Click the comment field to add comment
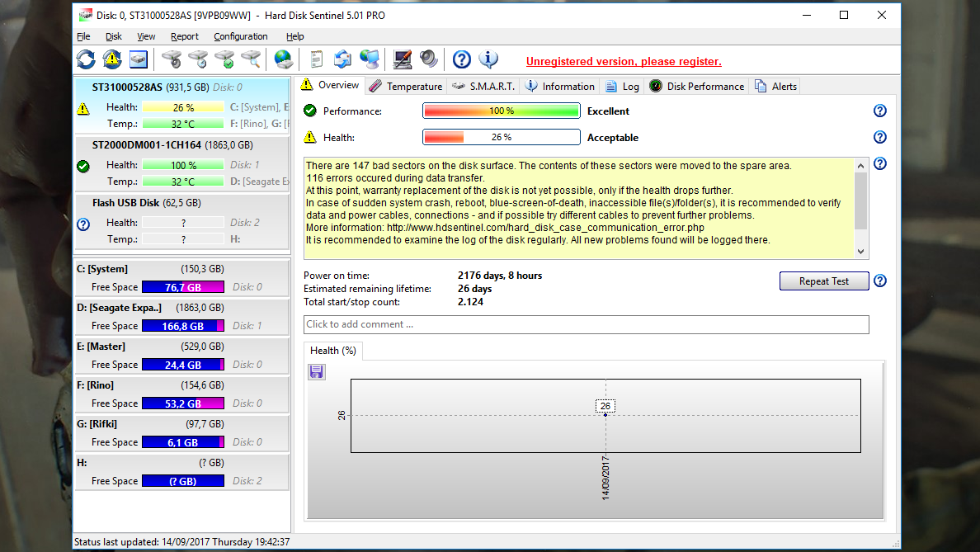The height and width of the screenshot is (552, 980). tap(587, 324)
